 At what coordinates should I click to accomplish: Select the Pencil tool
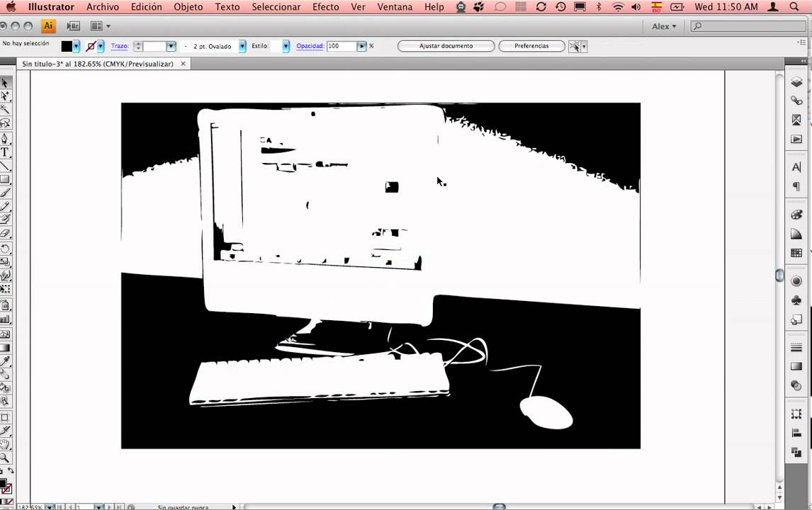(5, 206)
